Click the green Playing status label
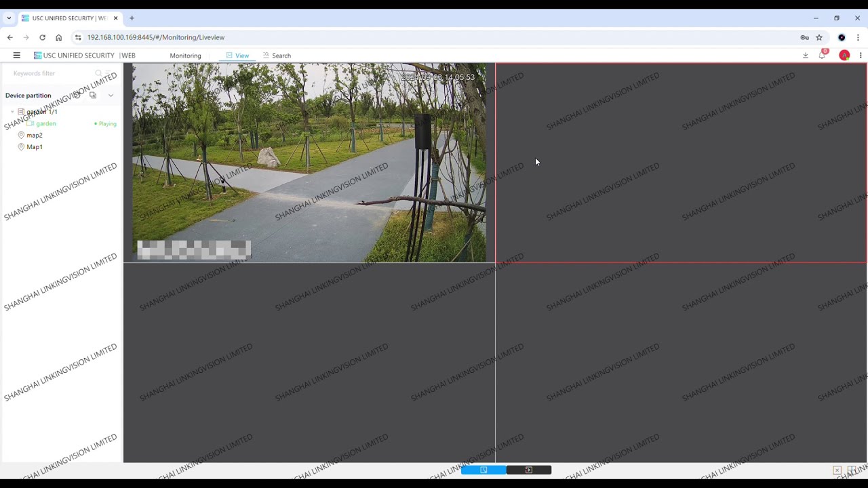Screen dimensions: 868x488 click(106, 124)
